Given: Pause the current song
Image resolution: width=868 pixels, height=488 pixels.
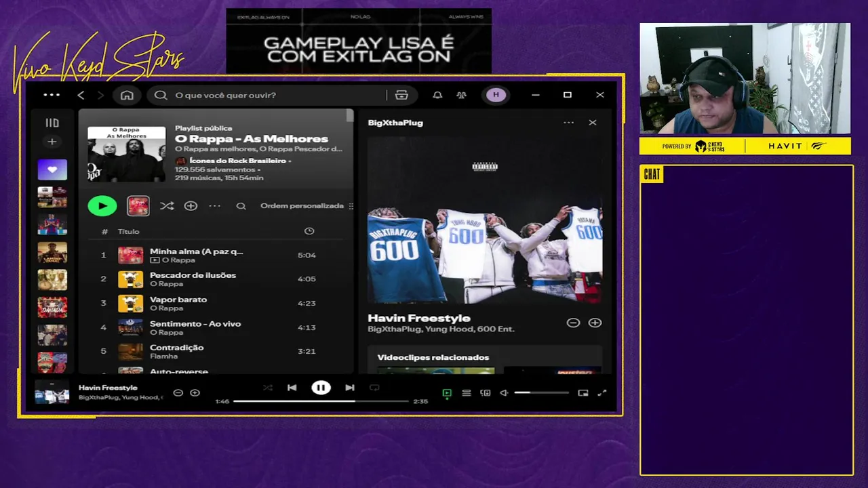Looking at the screenshot, I should pyautogui.click(x=321, y=388).
